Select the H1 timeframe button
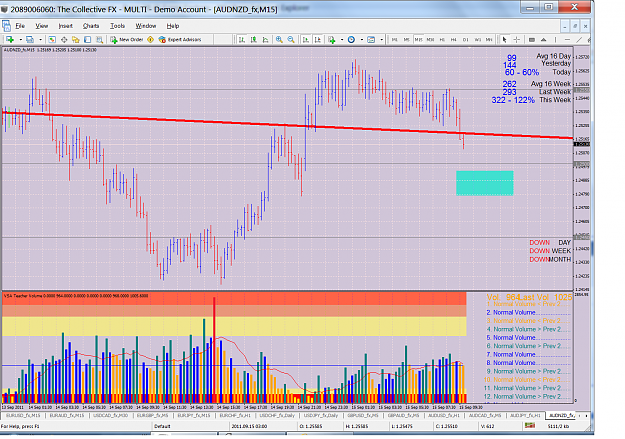 442,39
